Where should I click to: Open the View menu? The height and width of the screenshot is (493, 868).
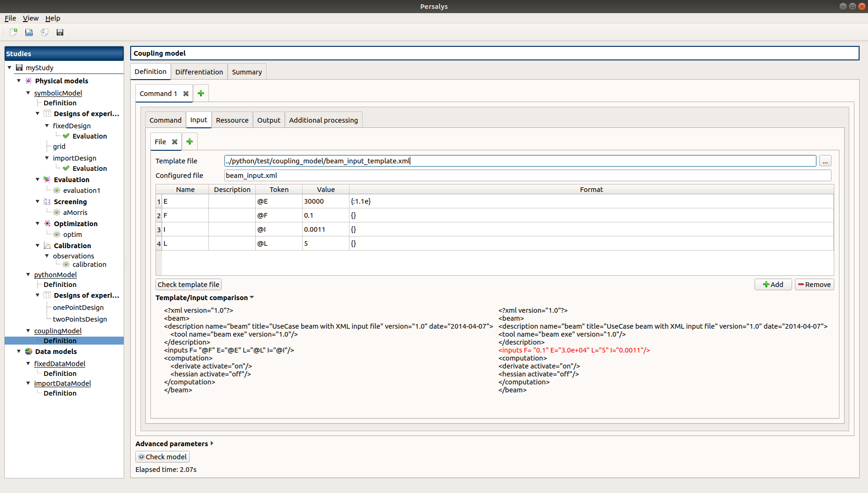point(30,18)
